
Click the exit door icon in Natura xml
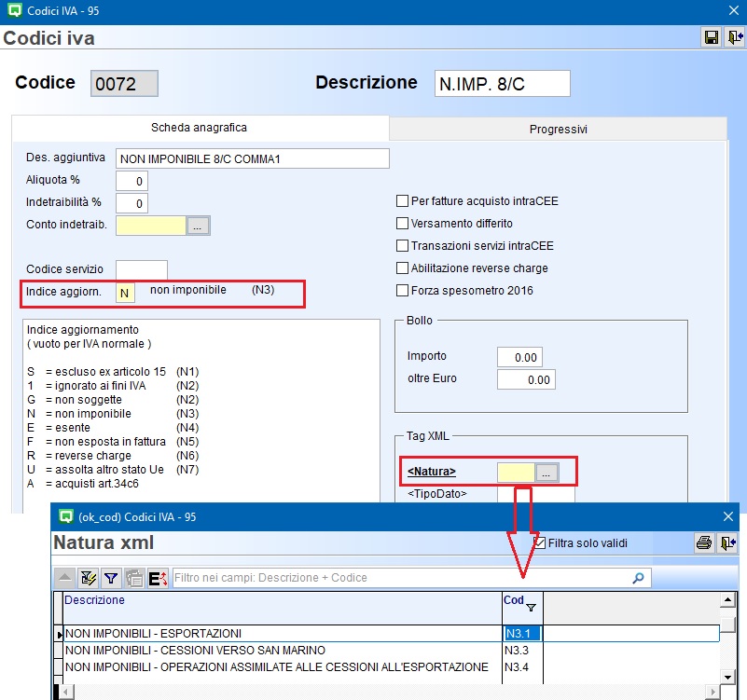tap(728, 542)
